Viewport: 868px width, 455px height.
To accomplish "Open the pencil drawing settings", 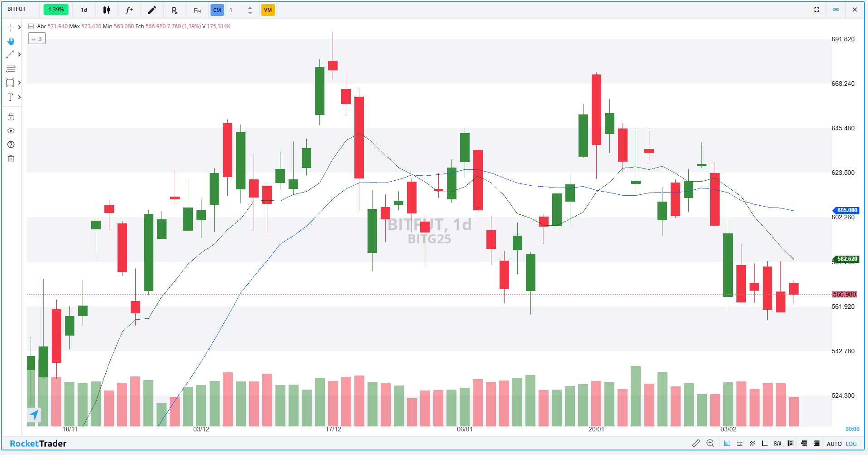I will (152, 10).
